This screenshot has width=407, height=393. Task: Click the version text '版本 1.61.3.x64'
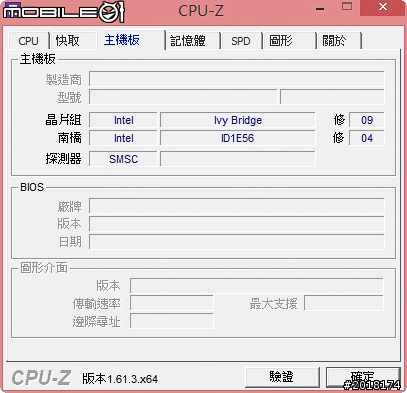tap(120, 379)
